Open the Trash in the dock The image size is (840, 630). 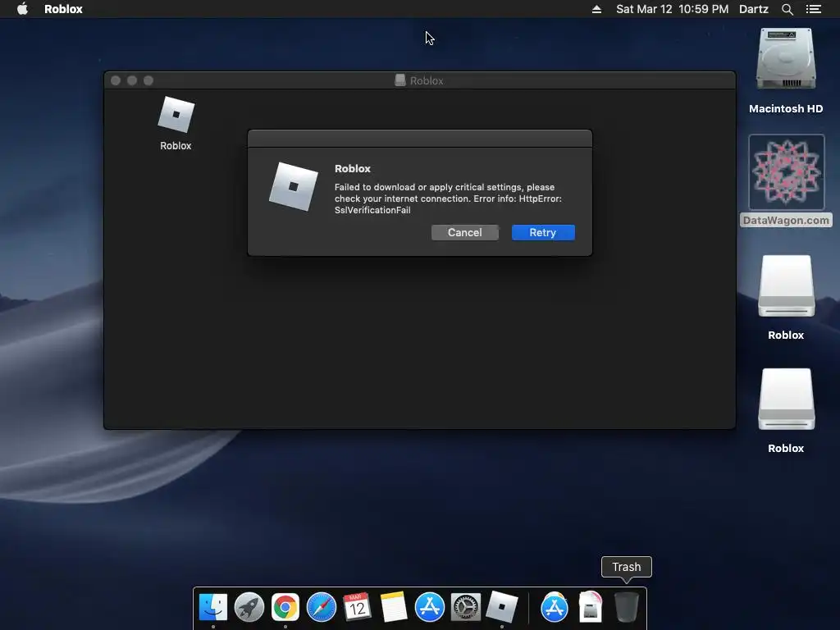pos(626,607)
